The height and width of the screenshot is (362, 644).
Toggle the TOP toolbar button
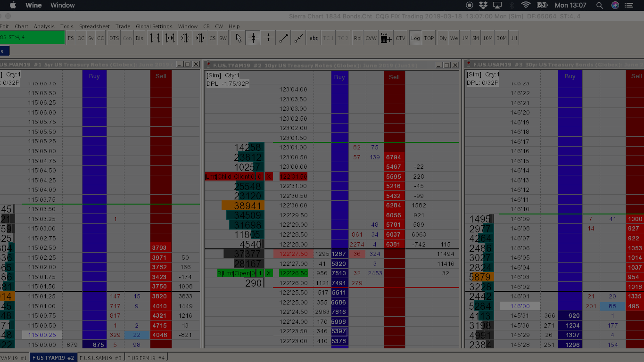pyautogui.click(x=429, y=38)
